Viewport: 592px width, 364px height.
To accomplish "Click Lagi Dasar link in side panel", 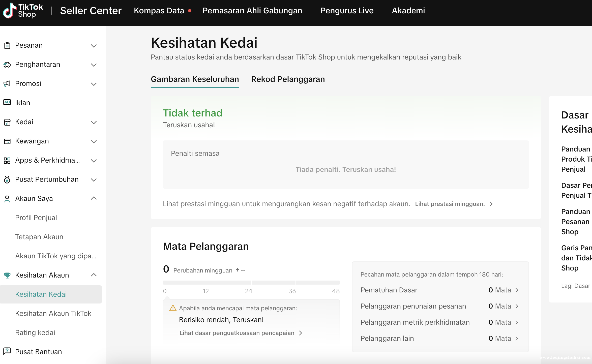I will 576,286.
